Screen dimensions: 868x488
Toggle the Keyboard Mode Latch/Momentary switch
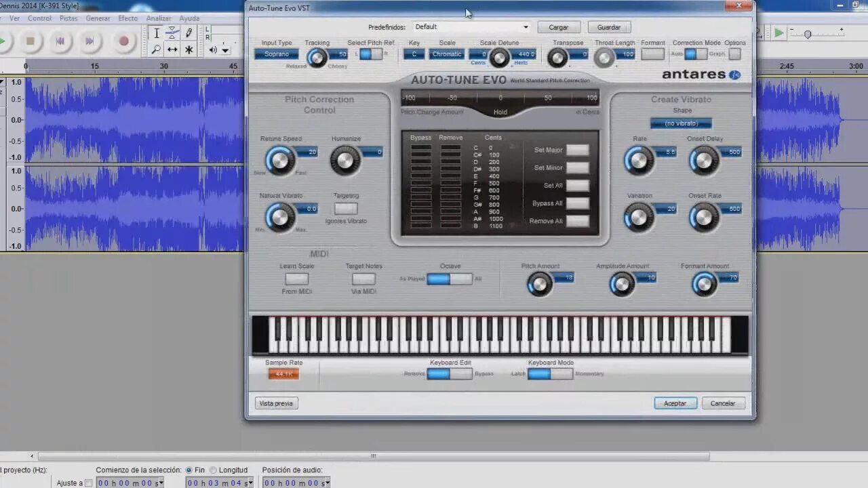tap(550, 373)
